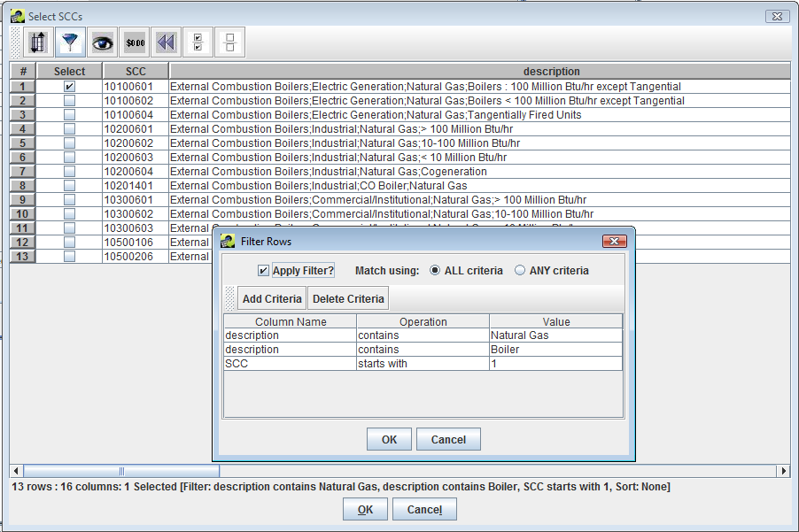799x532 pixels.
Task: Click the uncheck-all rows icon
Action: pos(229,42)
